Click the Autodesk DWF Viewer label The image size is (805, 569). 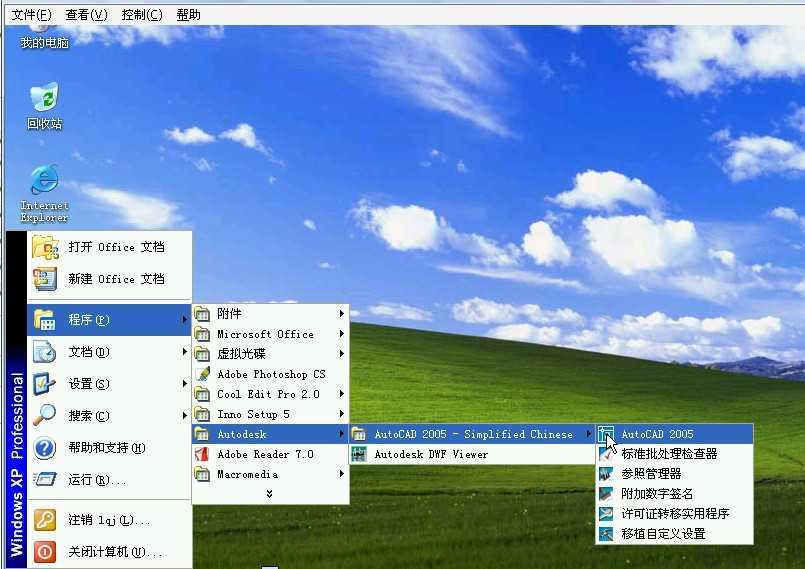(x=431, y=454)
